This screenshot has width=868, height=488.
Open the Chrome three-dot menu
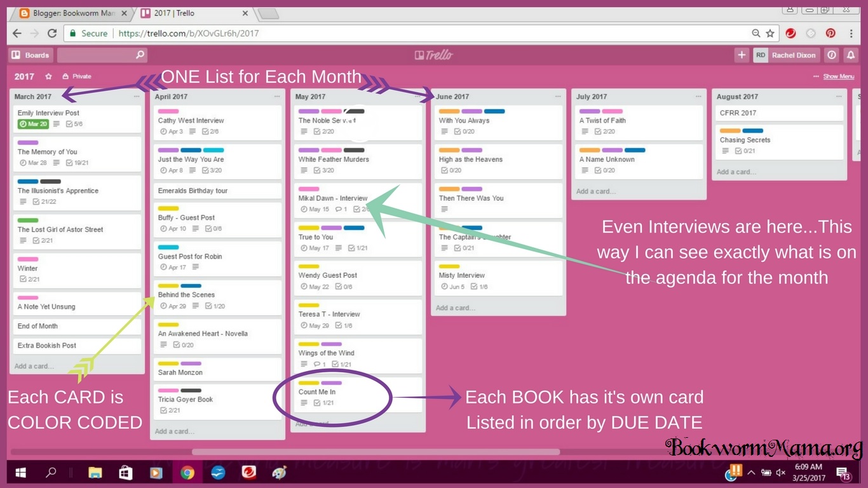click(x=851, y=34)
